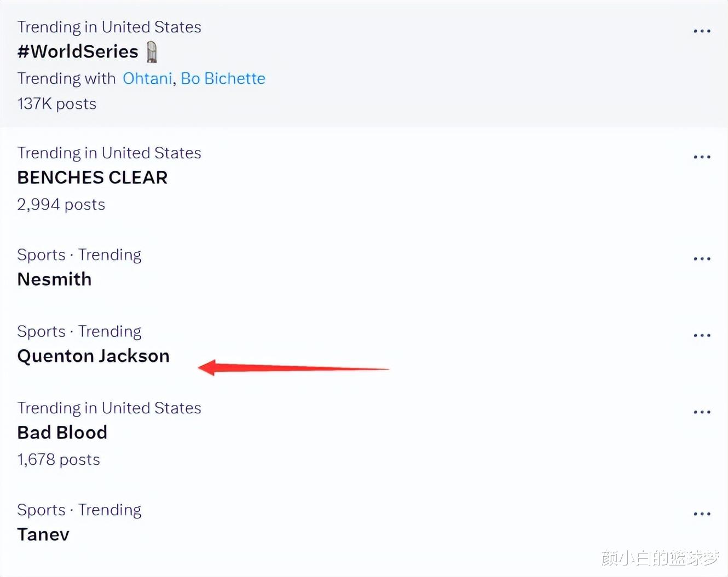Image resolution: width=728 pixels, height=577 pixels.
Task: Click the 137K posts count
Action: [x=57, y=104]
